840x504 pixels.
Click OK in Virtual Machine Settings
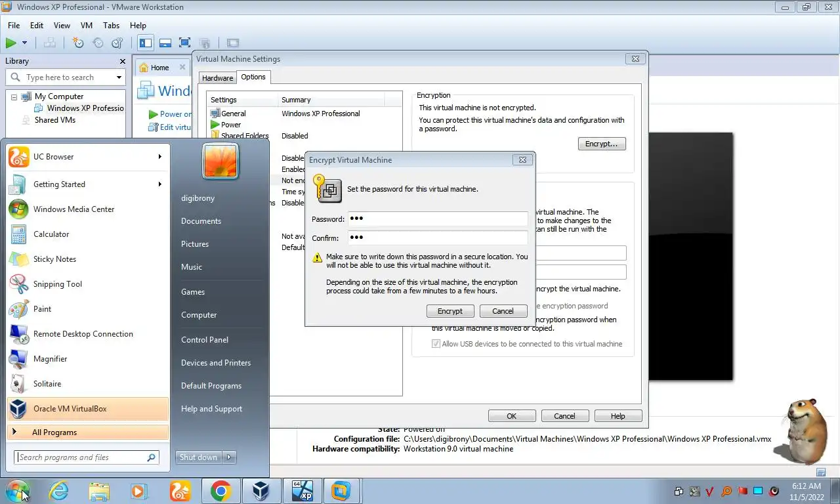point(512,416)
